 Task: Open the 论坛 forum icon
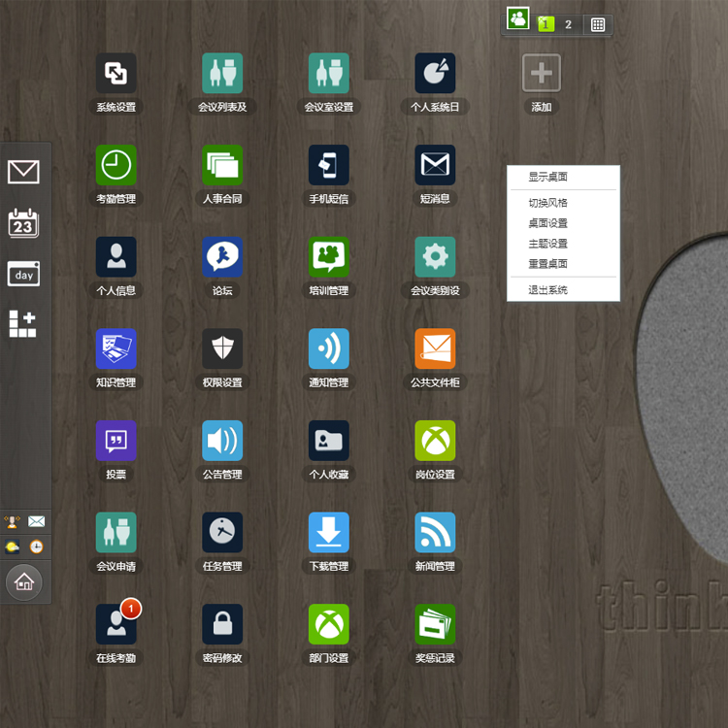[x=222, y=257]
